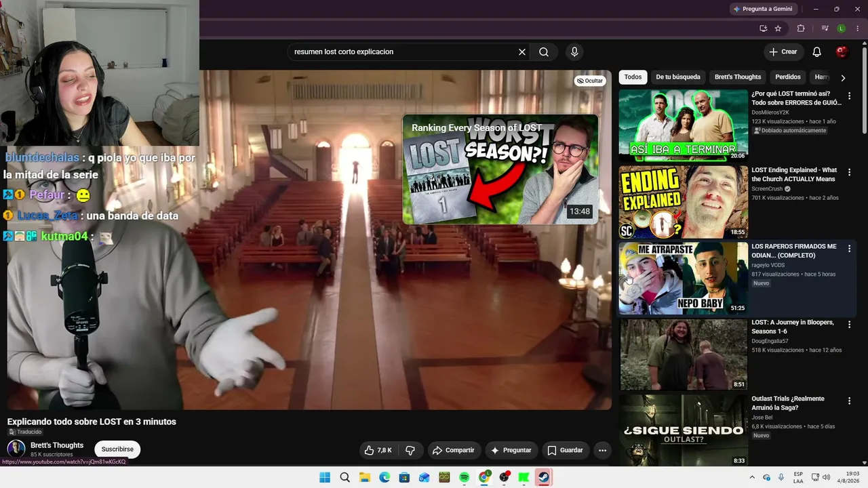Open options for LOS RAPEROS FIRMADOS video

(x=849, y=249)
